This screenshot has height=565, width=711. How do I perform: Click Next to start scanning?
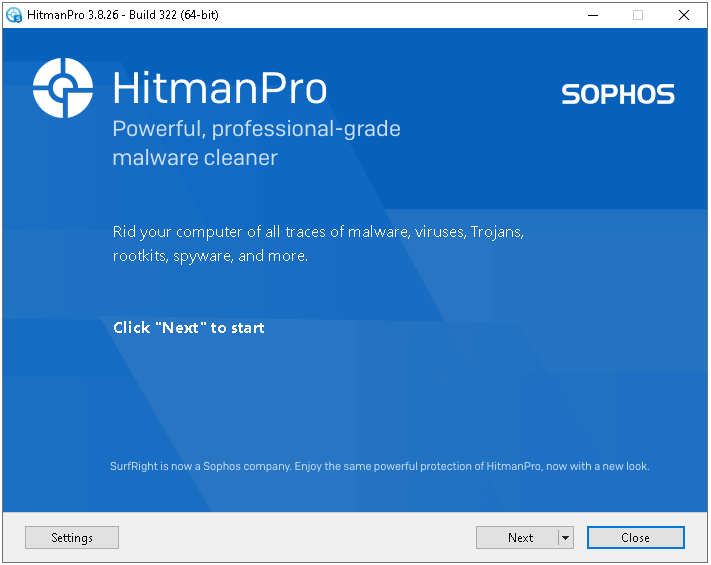pyautogui.click(x=517, y=537)
